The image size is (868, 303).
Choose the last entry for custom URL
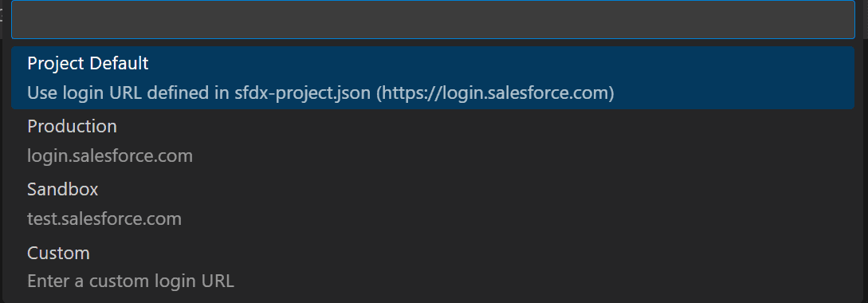433,267
